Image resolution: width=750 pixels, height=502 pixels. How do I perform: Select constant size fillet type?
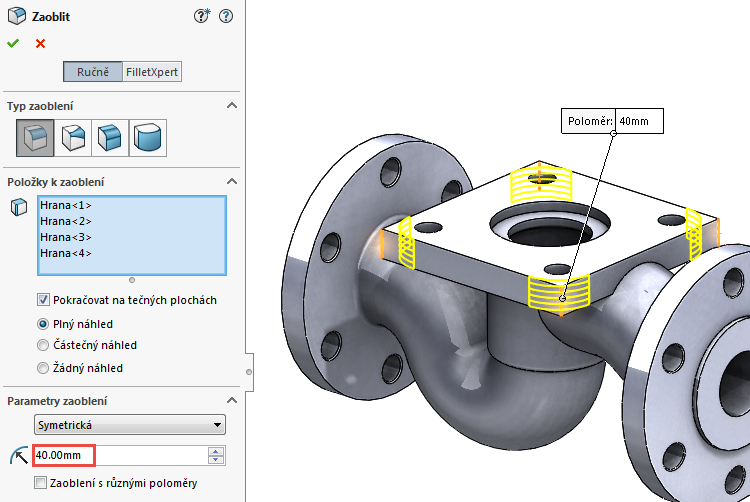(35, 138)
